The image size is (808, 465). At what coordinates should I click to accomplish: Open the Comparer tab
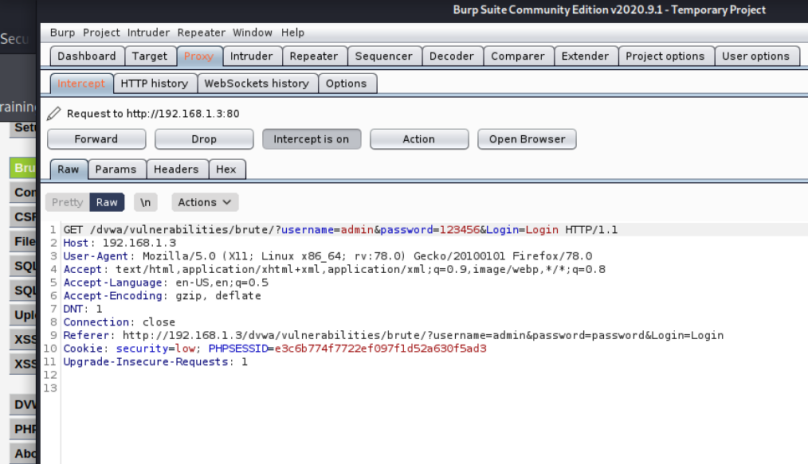tap(518, 56)
